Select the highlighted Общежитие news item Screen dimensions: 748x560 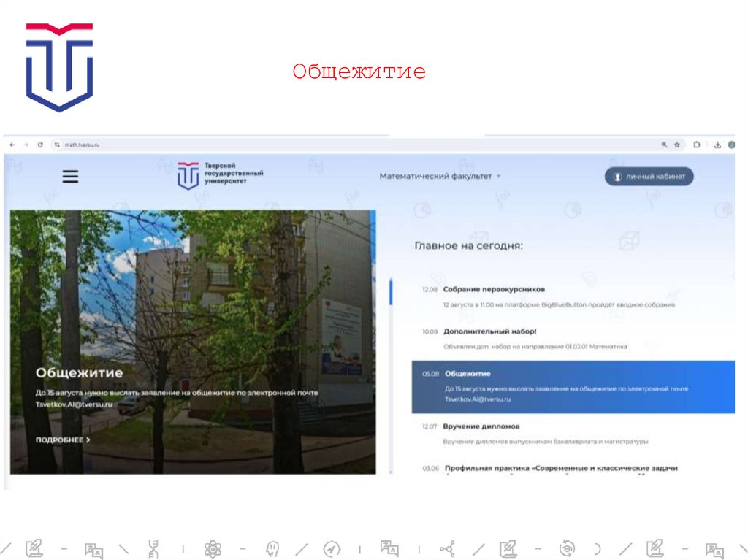coord(573,387)
